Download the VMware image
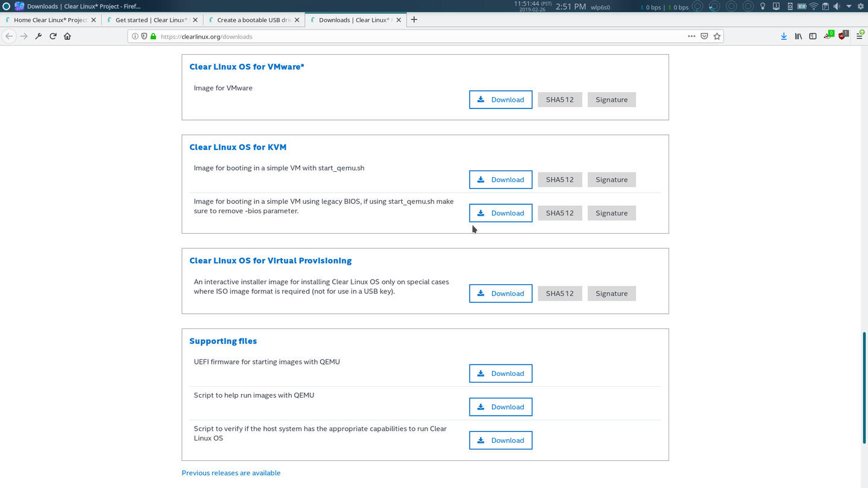Viewport: 868px width, 488px height. click(x=500, y=99)
